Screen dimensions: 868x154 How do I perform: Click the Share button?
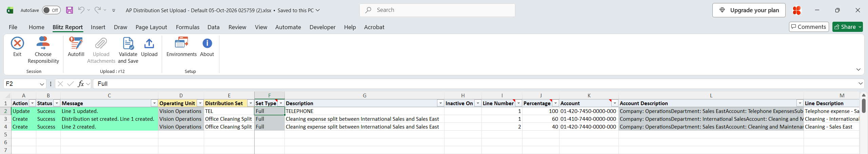click(847, 27)
